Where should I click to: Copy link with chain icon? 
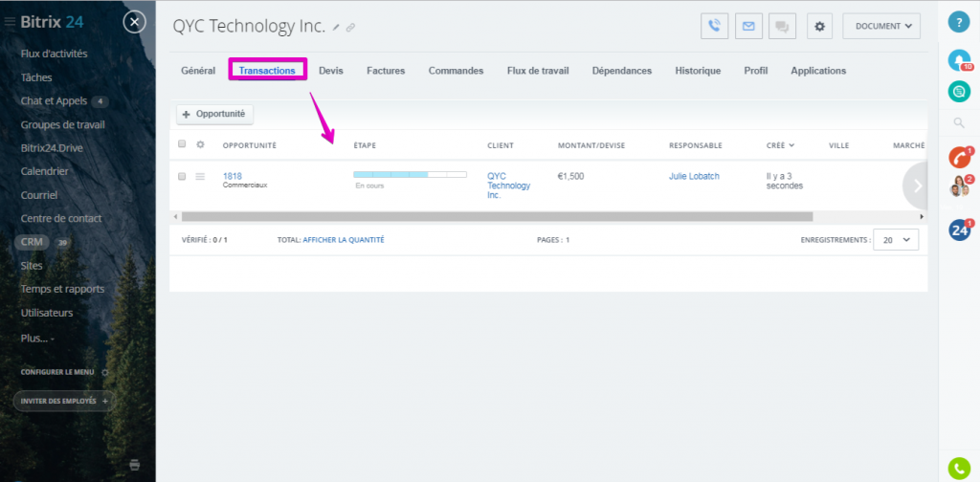[350, 28]
